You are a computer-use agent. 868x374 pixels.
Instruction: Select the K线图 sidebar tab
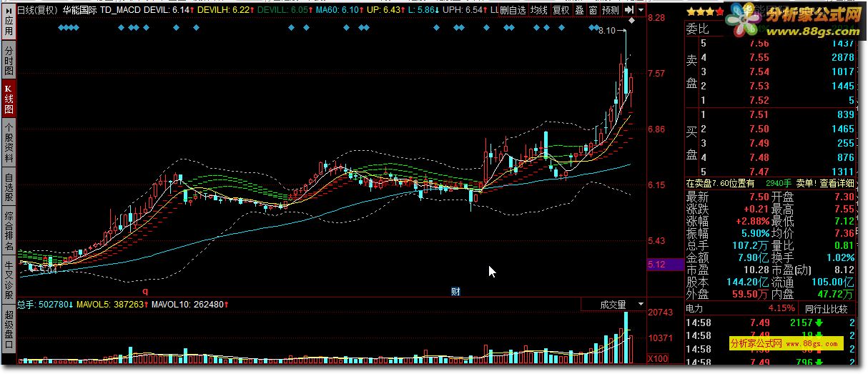click(x=9, y=99)
